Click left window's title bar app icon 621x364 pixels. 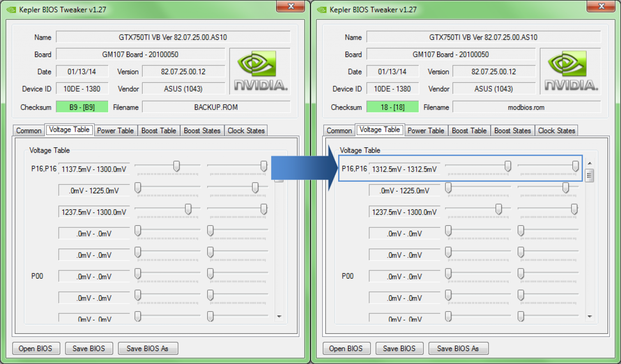point(10,10)
